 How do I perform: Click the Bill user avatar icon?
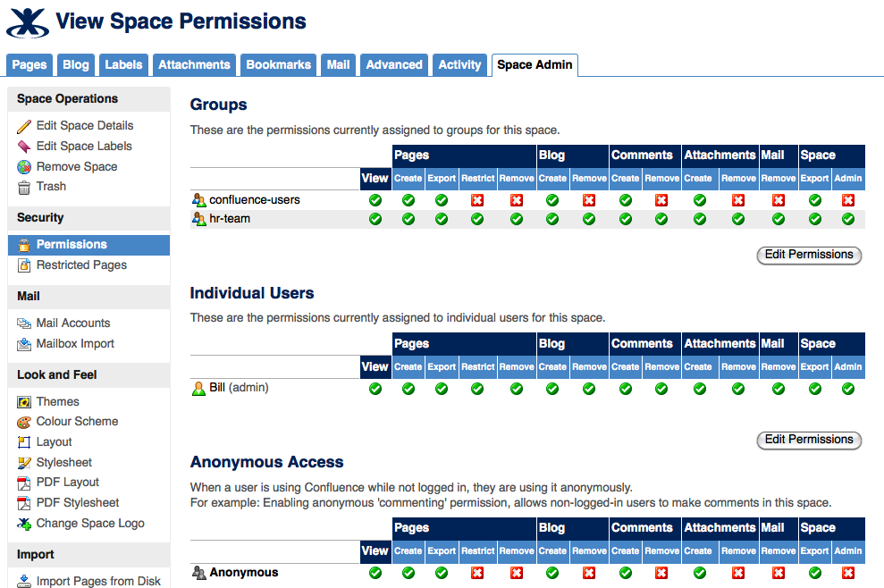198,389
